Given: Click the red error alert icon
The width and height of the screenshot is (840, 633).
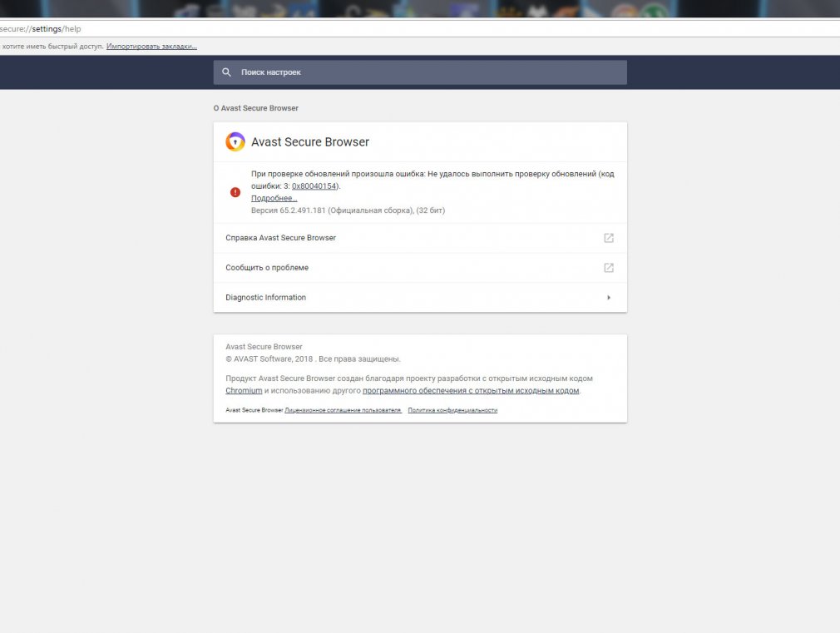Looking at the screenshot, I should point(235,192).
